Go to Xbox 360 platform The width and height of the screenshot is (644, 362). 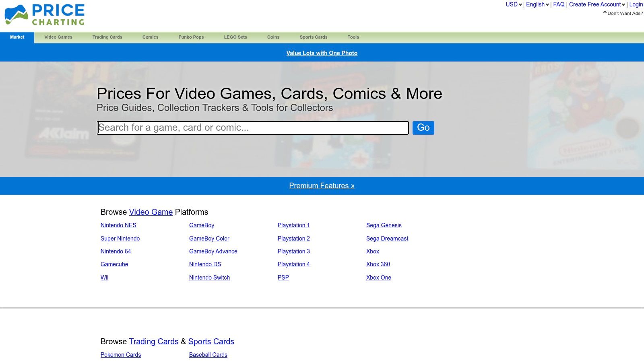coord(378,264)
